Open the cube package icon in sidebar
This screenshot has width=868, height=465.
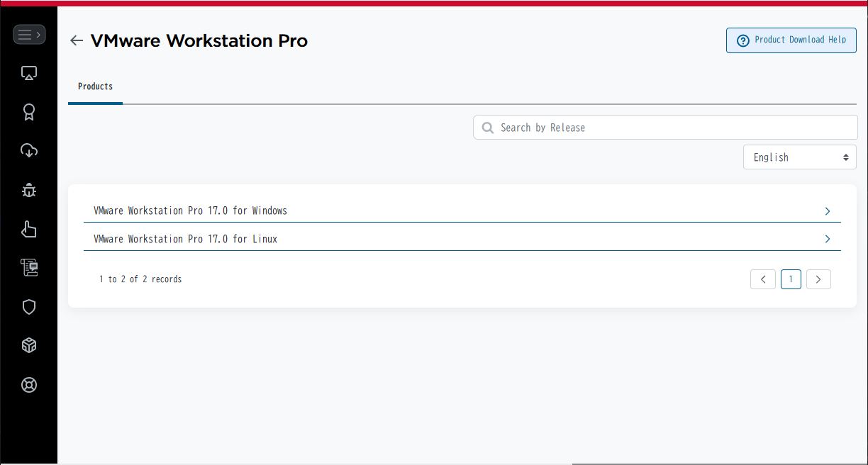pos(29,345)
